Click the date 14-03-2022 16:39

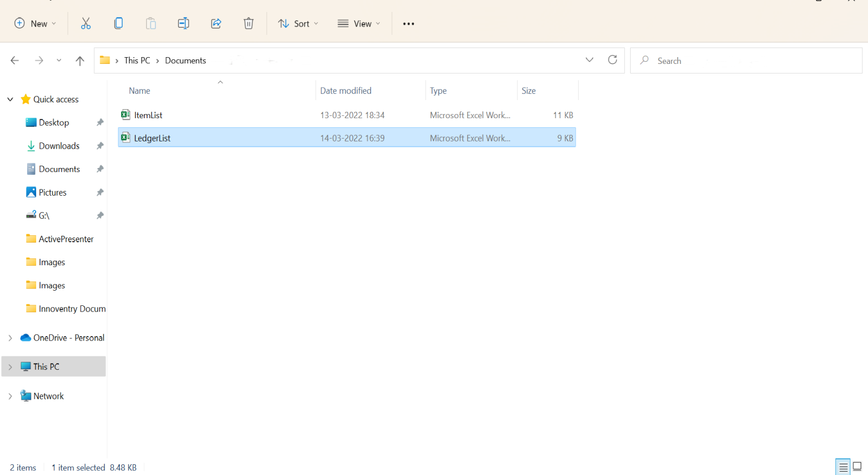coord(352,138)
